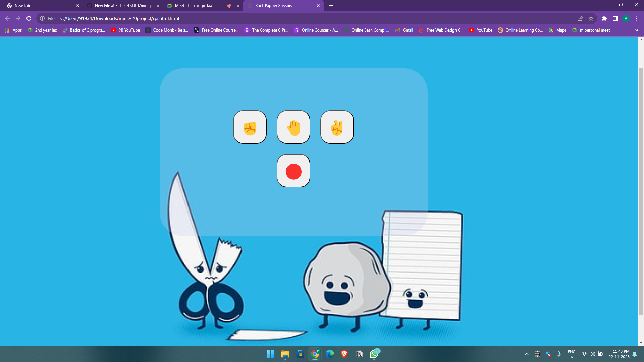The image size is (644, 362).
Task: Open the clock and date panel
Action: click(x=619, y=354)
